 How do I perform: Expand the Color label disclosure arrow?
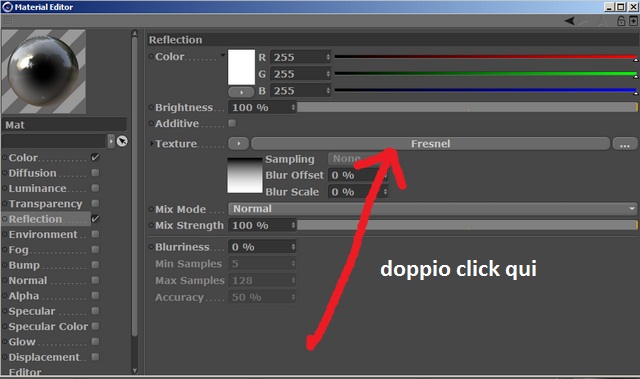click(223, 55)
